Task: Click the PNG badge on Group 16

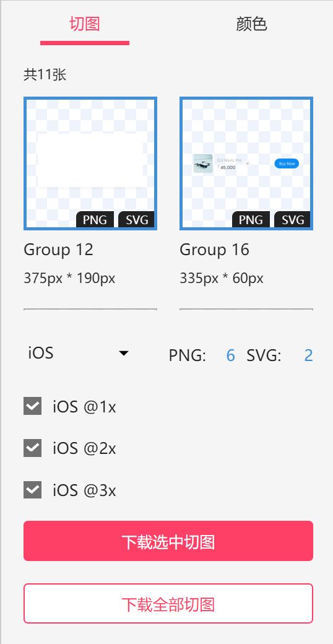Action: (x=251, y=220)
